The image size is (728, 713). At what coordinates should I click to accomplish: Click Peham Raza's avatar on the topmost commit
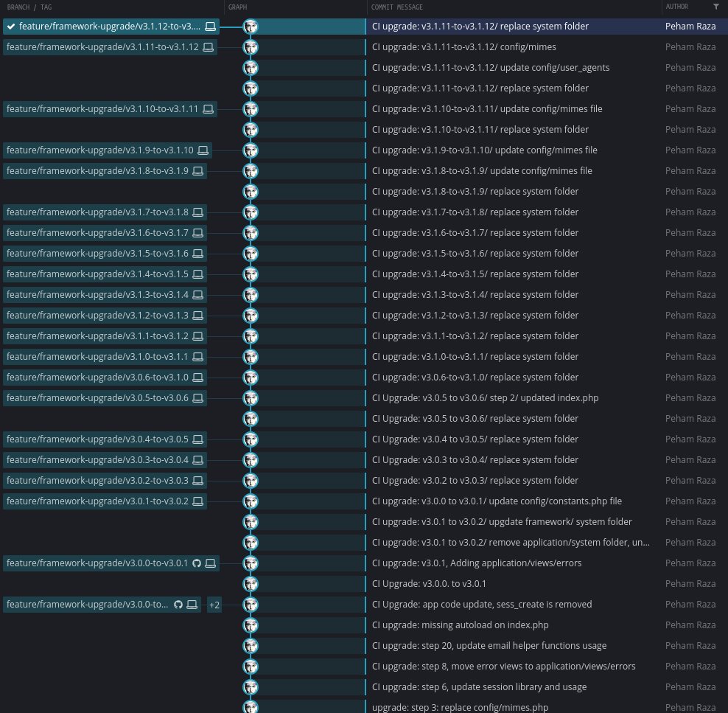click(251, 26)
